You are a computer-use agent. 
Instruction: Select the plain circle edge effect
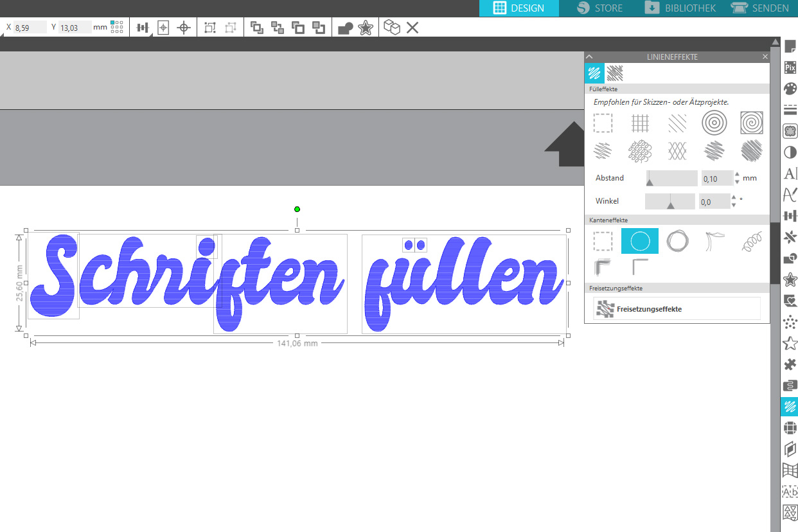pyautogui.click(x=640, y=241)
